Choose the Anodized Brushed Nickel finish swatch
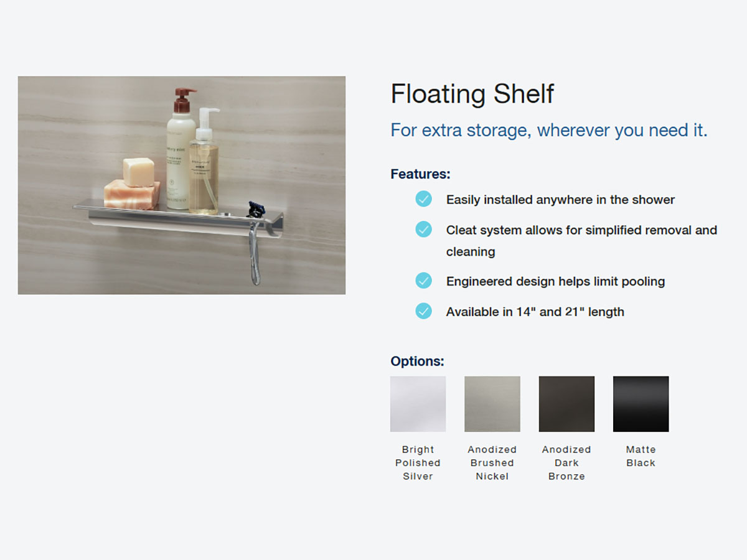 point(492,404)
